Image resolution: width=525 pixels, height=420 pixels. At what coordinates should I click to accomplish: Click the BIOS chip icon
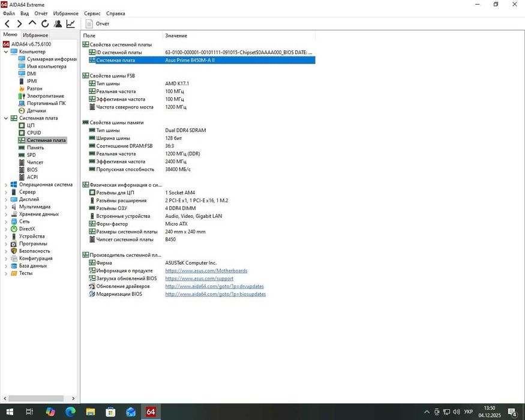[22, 170]
